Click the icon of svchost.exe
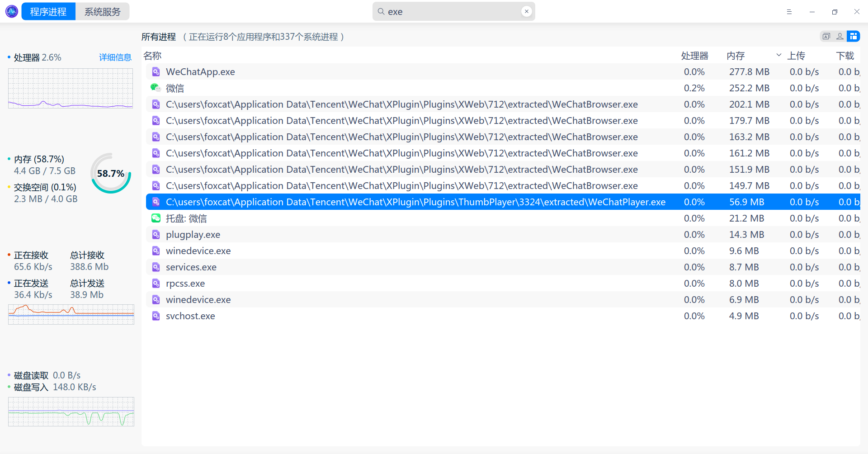868x454 pixels. [x=156, y=316]
